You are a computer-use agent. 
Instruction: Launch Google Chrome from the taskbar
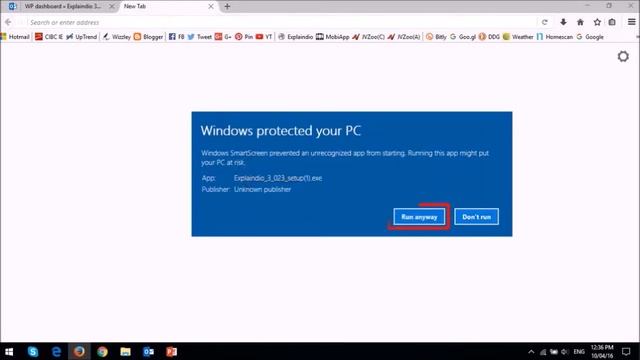click(x=102, y=351)
